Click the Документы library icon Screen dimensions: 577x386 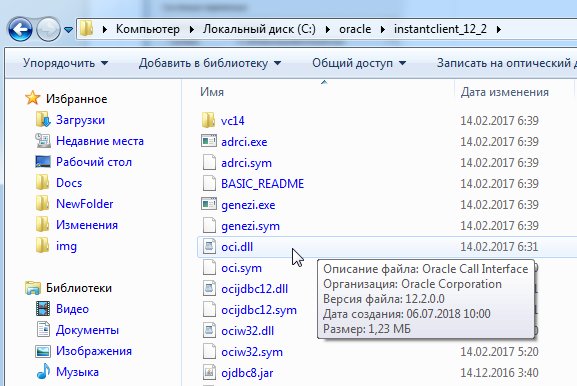point(43,329)
